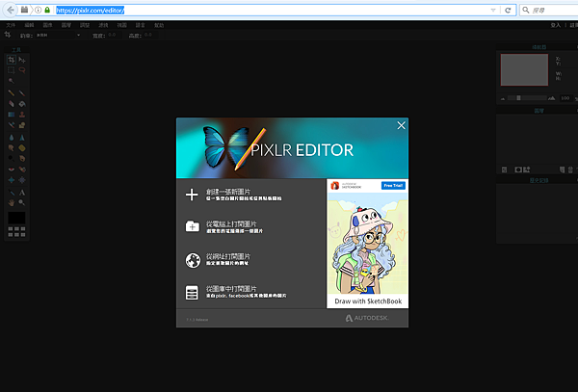
Task: Select the Gradient tool
Action: [12, 115]
